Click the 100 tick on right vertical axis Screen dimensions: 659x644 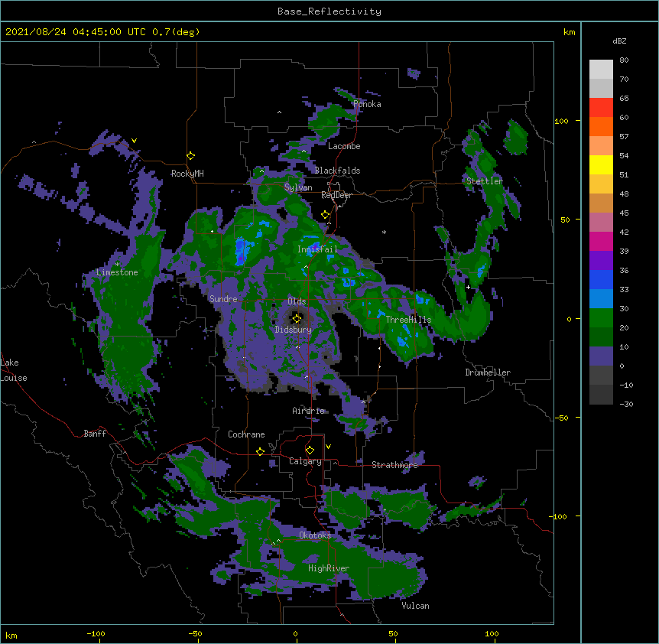(x=561, y=121)
